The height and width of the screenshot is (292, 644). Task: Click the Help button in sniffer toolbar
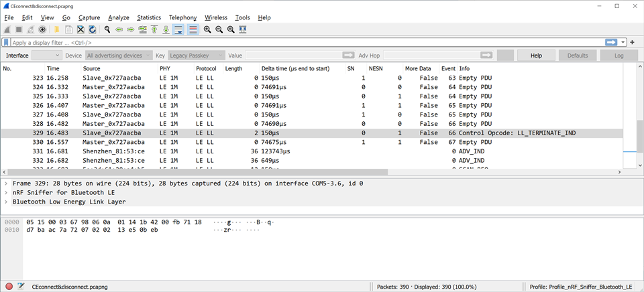(x=536, y=56)
